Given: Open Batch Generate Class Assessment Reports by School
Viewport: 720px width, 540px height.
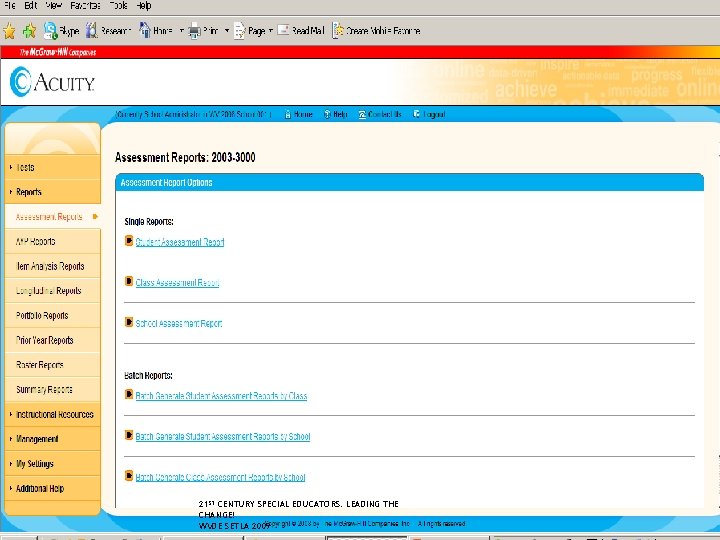Looking at the screenshot, I should [220, 478].
